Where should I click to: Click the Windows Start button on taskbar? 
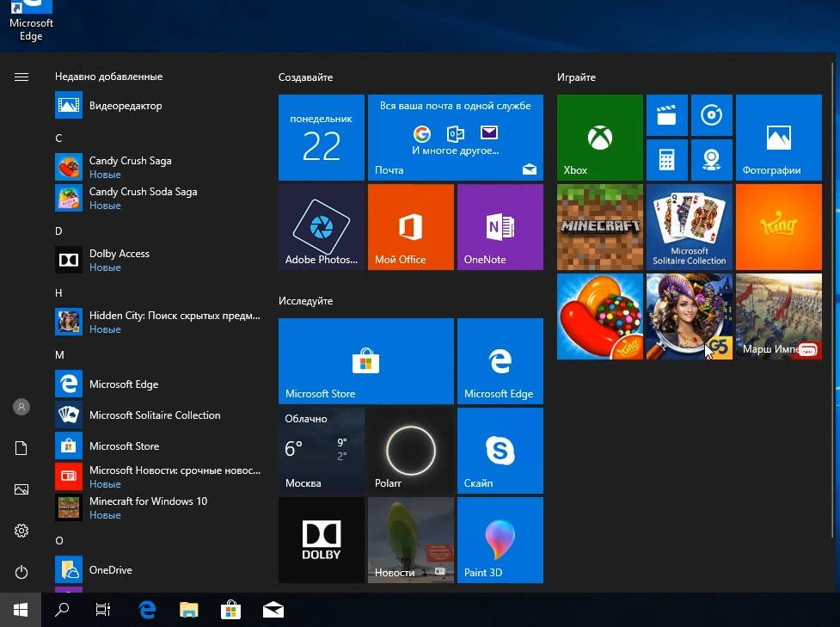pos(21,610)
